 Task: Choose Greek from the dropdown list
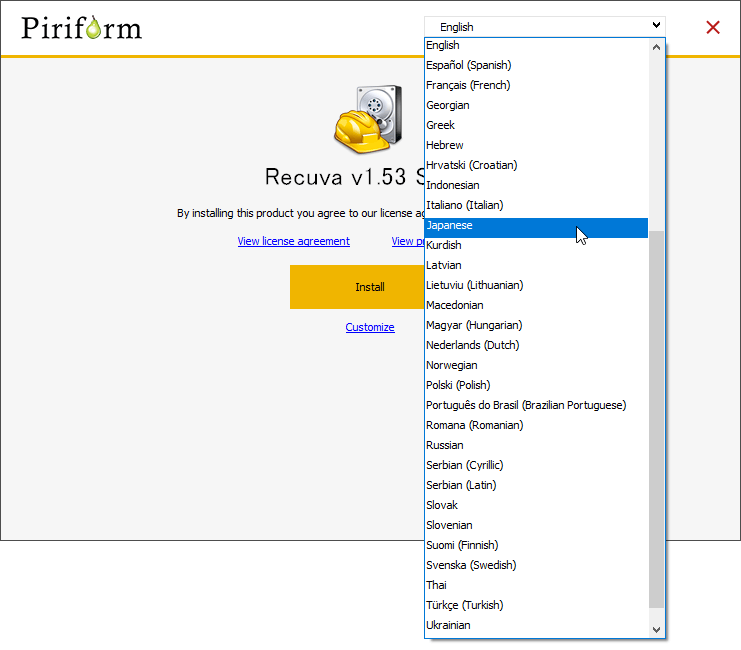tap(536, 125)
